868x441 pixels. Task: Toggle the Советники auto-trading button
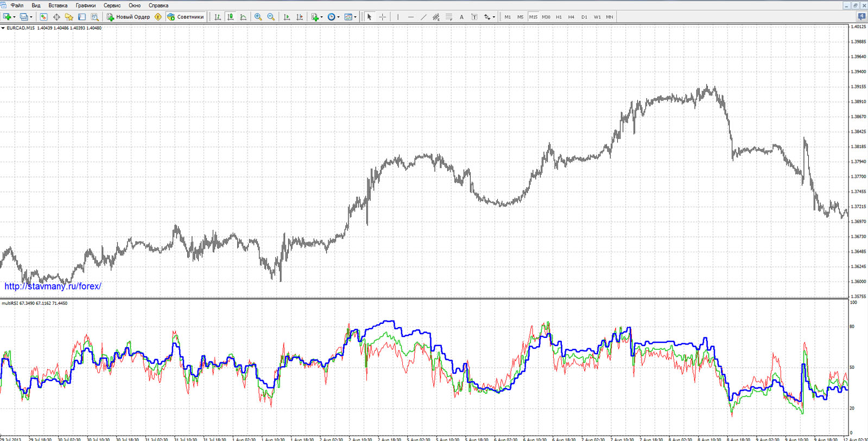point(186,17)
